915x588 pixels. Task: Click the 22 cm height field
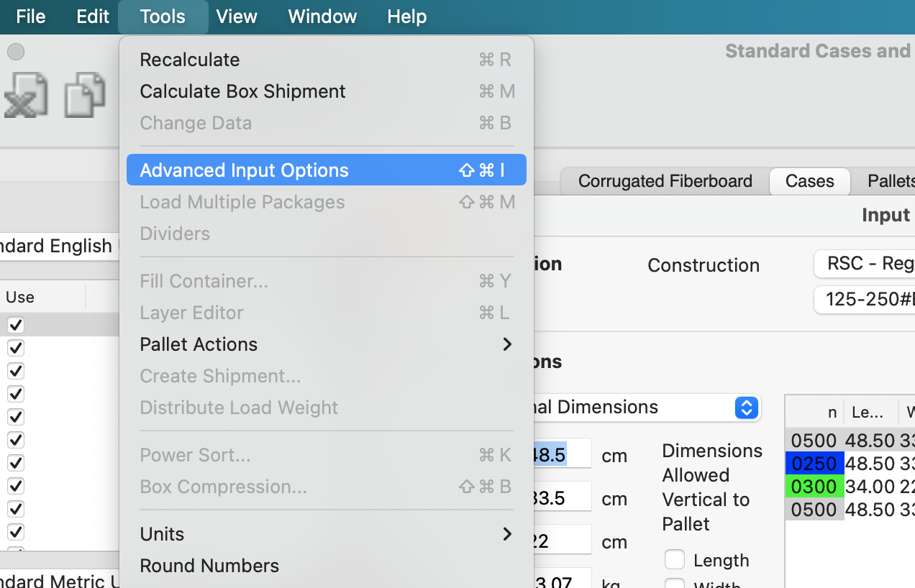pos(562,541)
